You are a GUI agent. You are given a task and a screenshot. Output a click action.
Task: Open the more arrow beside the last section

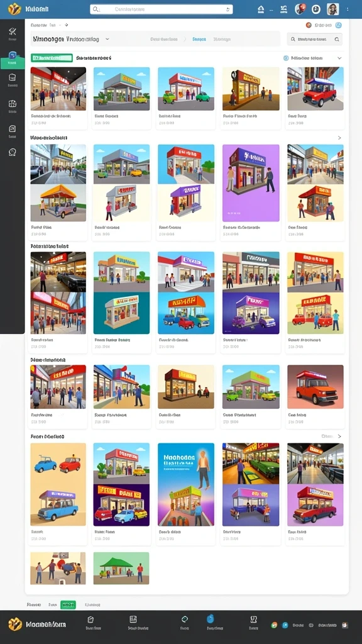point(339,436)
